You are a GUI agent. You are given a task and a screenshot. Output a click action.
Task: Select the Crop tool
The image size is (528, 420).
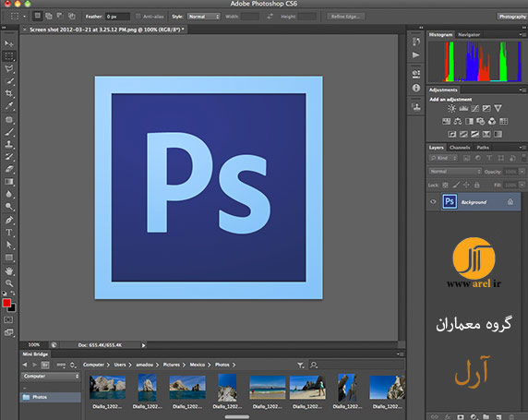point(9,93)
